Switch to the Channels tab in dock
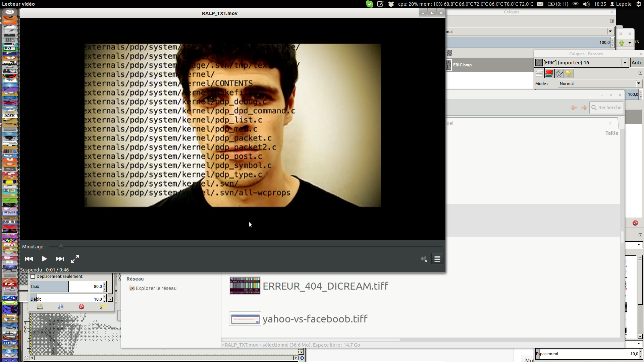 coord(549,73)
